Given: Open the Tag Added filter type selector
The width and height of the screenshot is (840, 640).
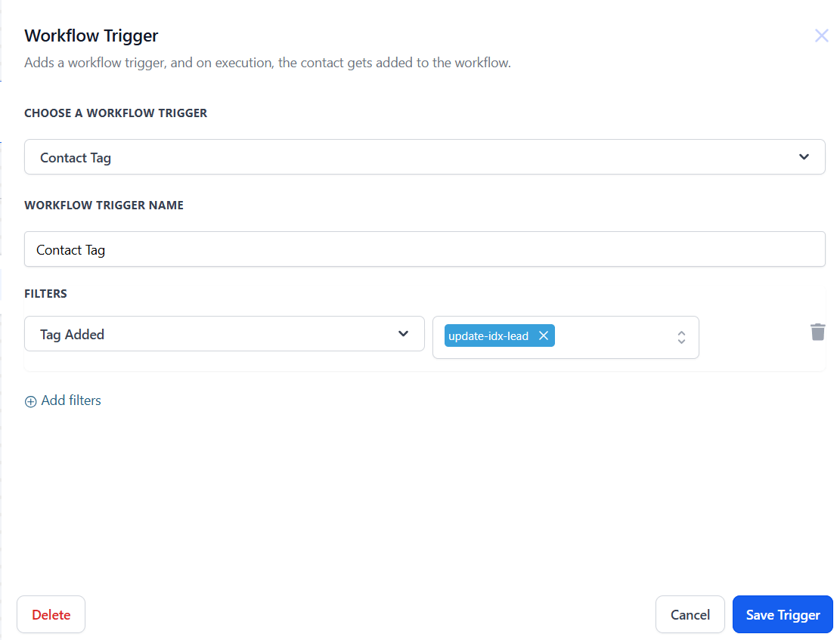Looking at the screenshot, I should click(212, 334).
